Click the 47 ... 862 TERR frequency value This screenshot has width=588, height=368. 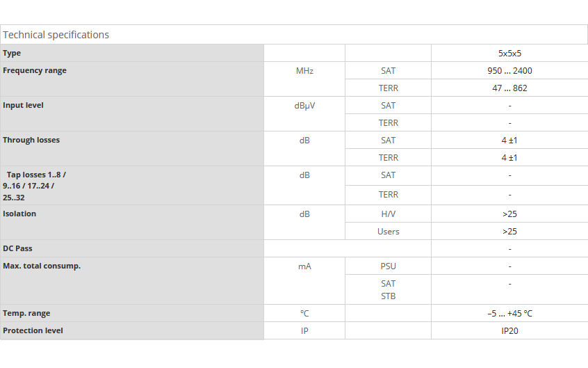click(509, 88)
